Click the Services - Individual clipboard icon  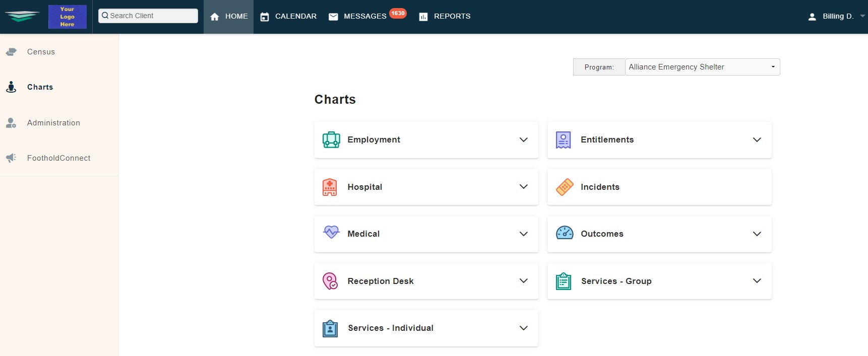click(330, 328)
